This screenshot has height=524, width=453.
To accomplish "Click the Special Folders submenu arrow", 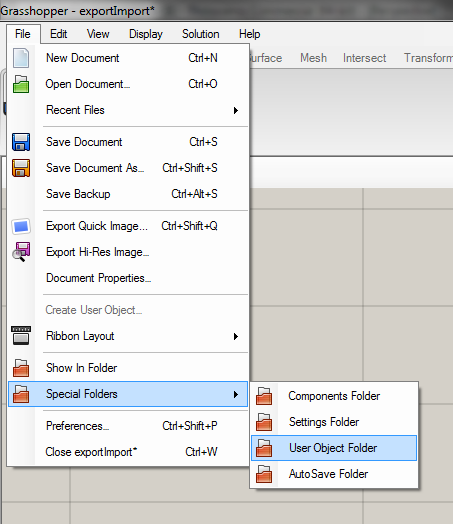I will click(236, 394).
